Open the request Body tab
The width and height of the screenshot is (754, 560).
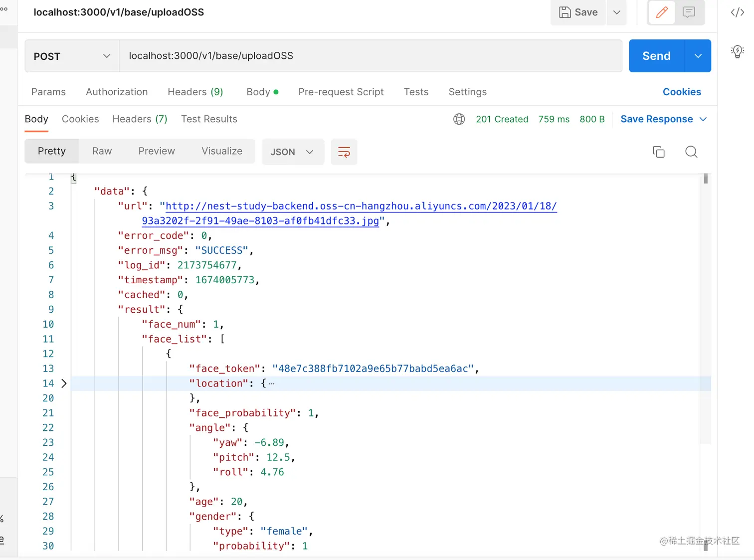262,92
